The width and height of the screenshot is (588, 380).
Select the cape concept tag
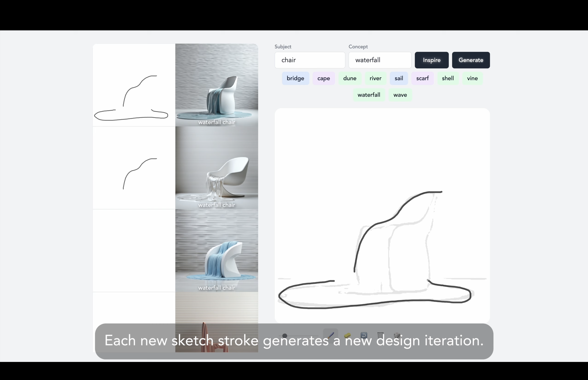323,78
